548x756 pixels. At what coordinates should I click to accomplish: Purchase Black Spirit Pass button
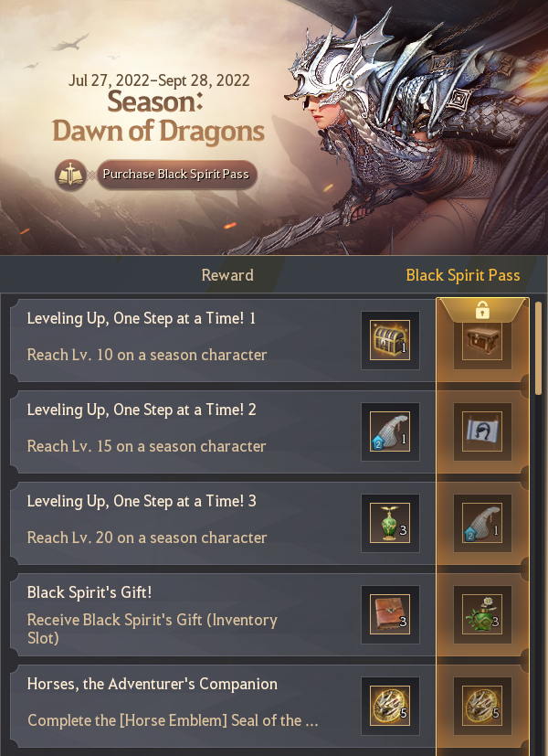[x=176, y=175]
